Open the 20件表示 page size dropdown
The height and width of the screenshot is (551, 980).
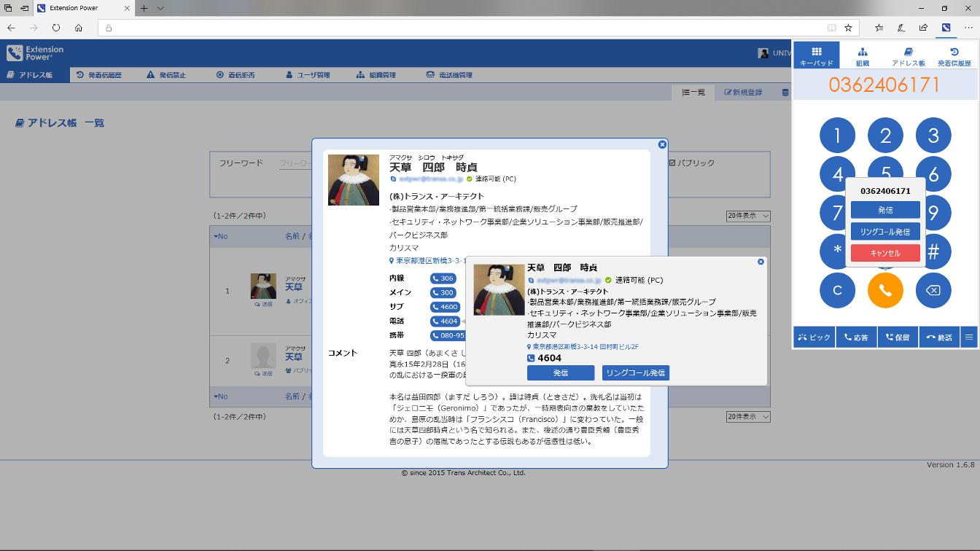pos(748,216)
